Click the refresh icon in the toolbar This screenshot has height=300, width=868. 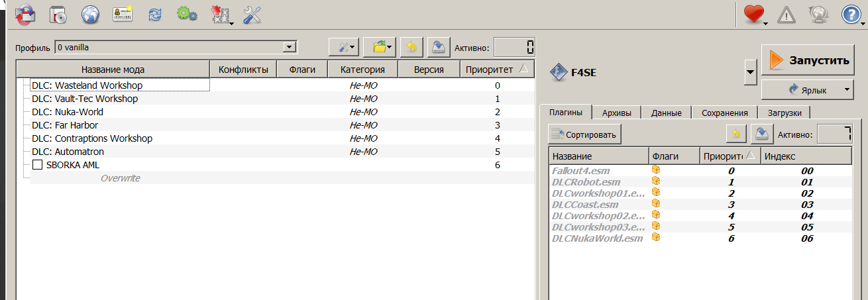pyautogui.click(x=155, y=14)
